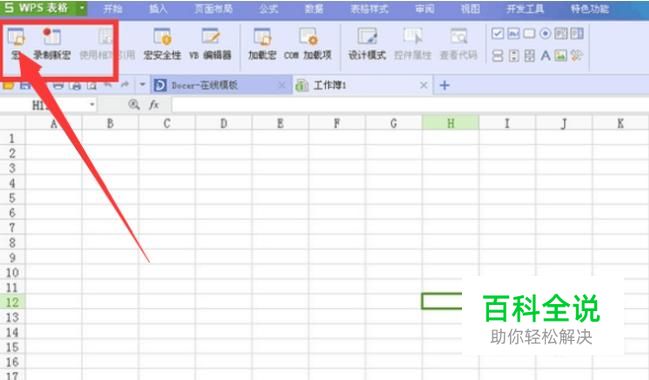Switch to the 视图 ribbon tab

(471, 9)
